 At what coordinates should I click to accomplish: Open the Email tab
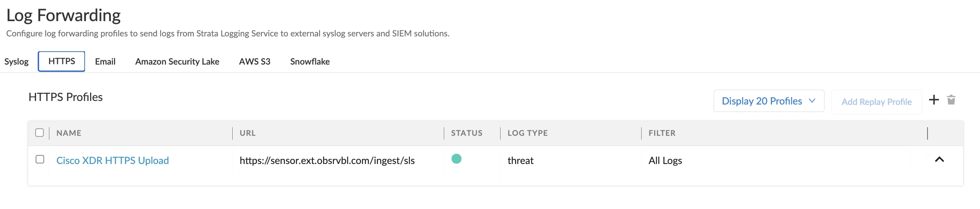pyautogui.click(x=105, y=61)
